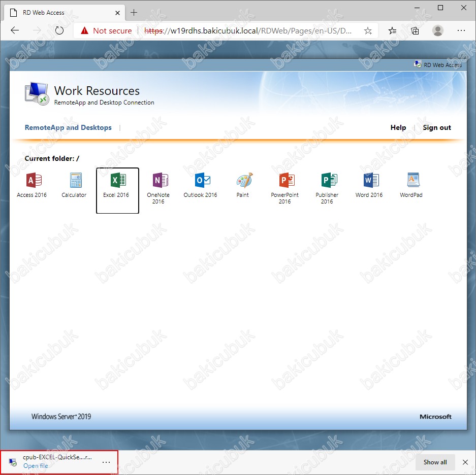Add this page to favorites with the star icon

368,30
